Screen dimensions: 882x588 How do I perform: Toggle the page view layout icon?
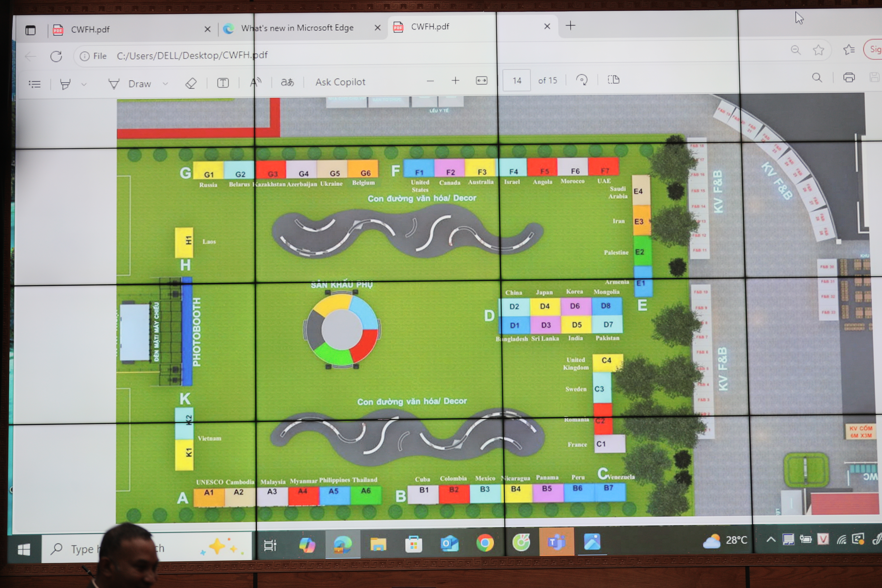(x=613, y=79)
